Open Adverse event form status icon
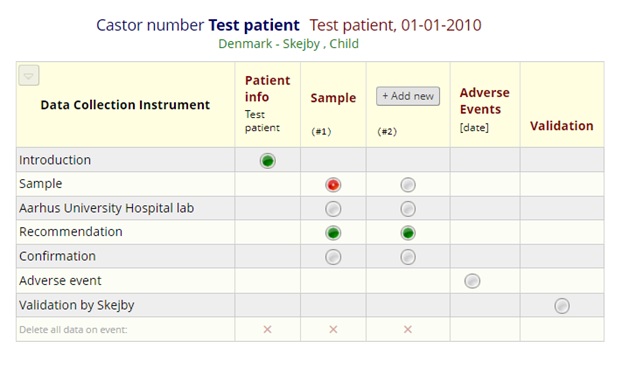Screen dimensions: 643x375 pyautogui.click(x=472, y=281)
